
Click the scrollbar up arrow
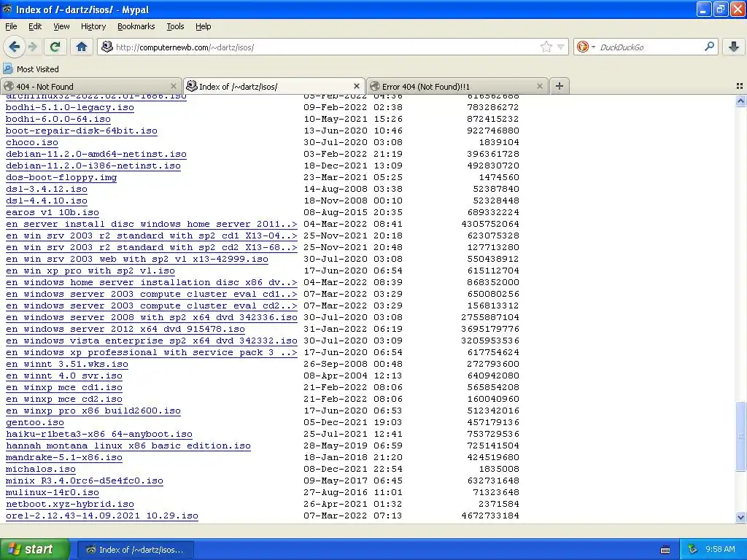point(740,101)
